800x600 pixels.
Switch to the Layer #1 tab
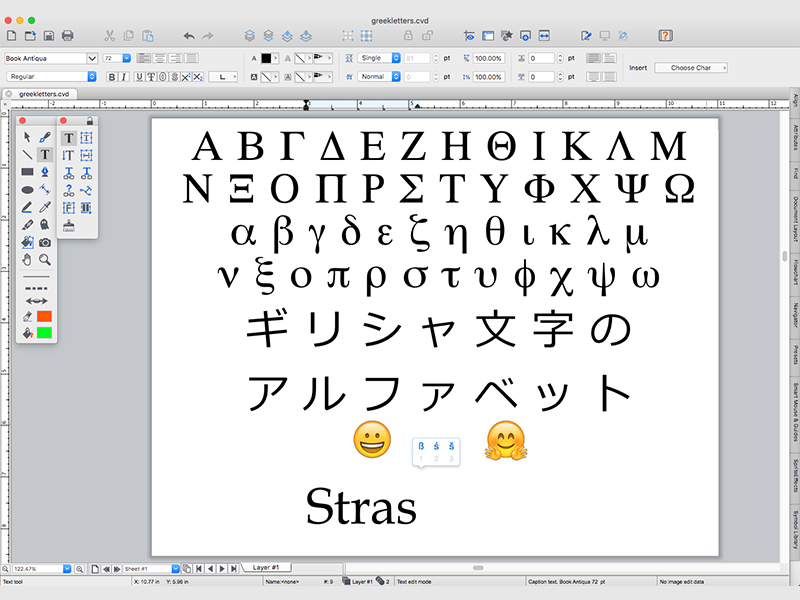[x=265, y=567]
